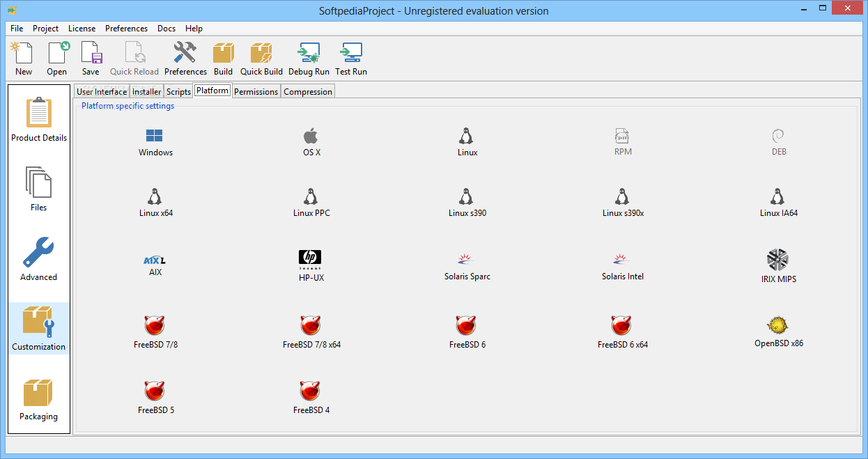The width and height of the screenshot is (868, 459).
Task: Pick the Linux IA64 platform
Action: pos(779,203)
